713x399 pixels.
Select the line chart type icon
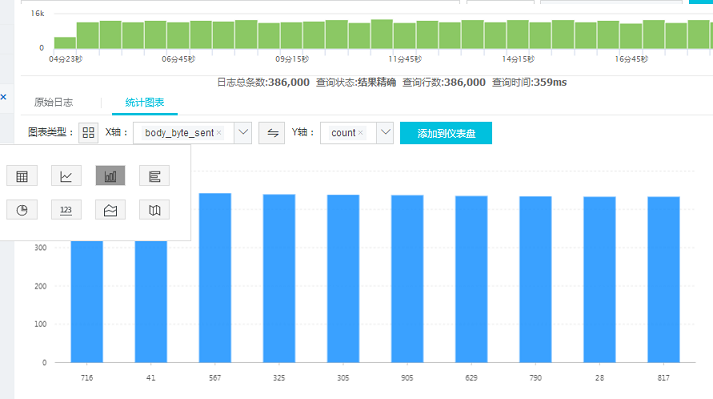point(66,176)
